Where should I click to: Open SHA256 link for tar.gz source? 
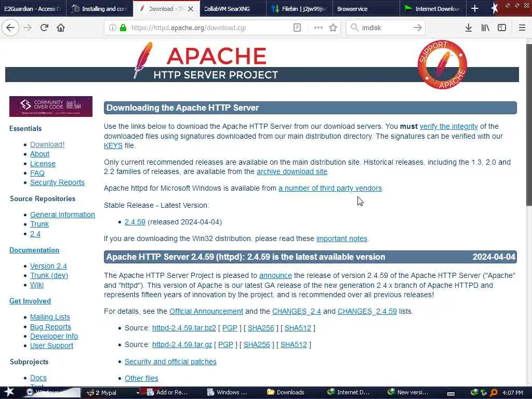pyautogui.click(x=257, y=345)
